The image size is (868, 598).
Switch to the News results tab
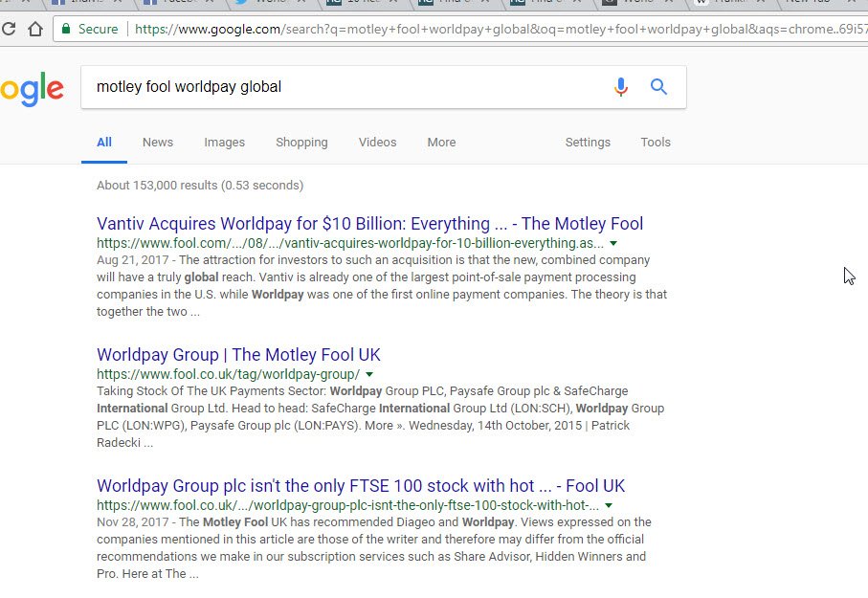[x=158, y=143]
